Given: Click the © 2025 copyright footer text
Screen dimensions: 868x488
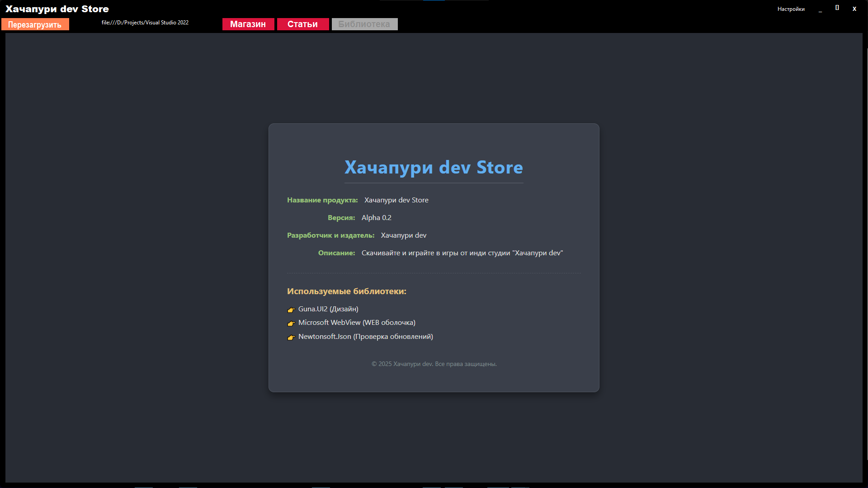Looking at the screenshot, I should pyautogui.click(x=434, y=364).
